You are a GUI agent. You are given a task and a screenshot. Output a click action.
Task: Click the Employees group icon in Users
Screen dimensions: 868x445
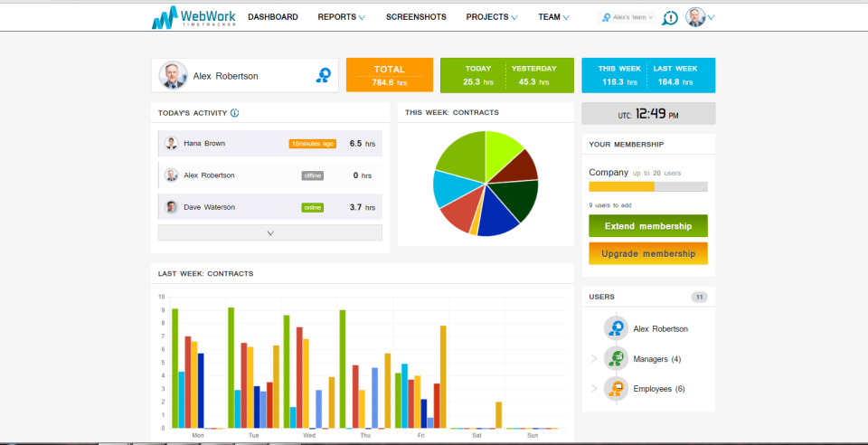(x=616, y=389)
